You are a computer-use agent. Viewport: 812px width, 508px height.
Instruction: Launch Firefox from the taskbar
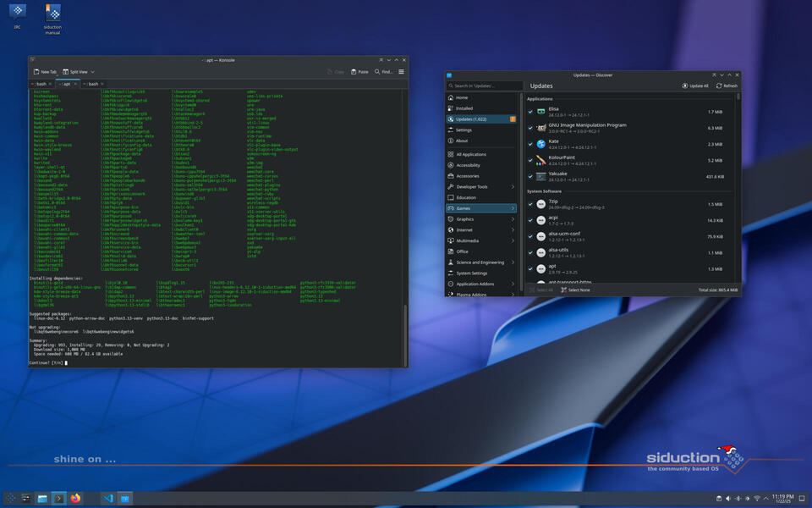pyautogui.click(x=75, y=499)
